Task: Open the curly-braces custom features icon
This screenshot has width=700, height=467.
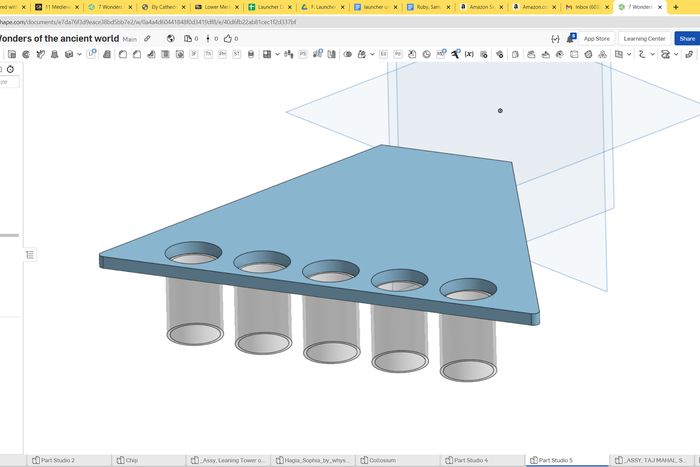Action: pyautogui.click(x=555, y=38)
